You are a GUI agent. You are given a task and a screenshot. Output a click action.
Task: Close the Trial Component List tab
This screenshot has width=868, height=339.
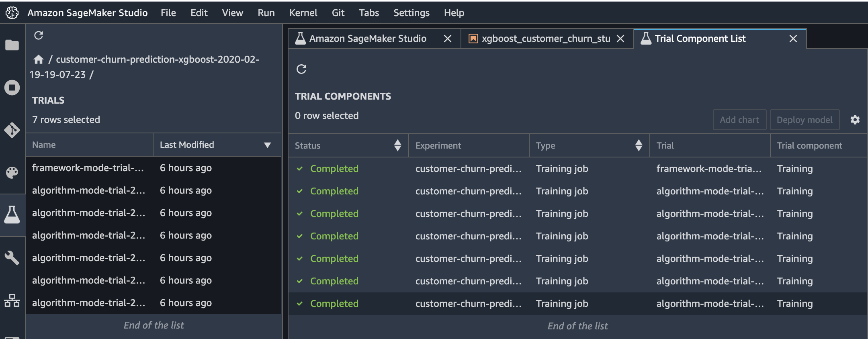[x=793, y=39]
